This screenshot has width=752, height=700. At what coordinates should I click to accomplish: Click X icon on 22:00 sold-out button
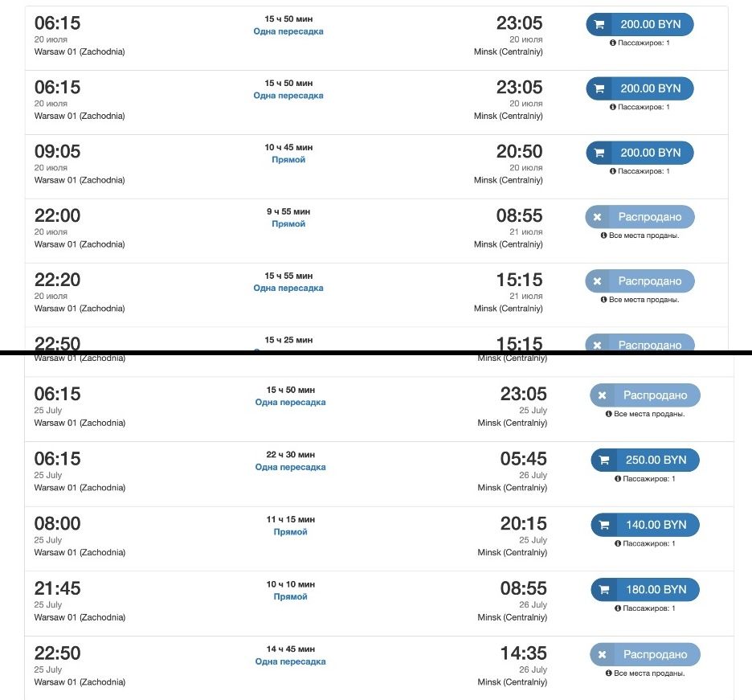coord(597,217)
